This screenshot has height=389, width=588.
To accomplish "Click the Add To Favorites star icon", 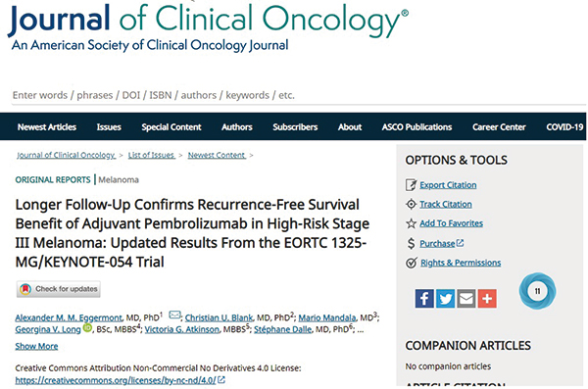I will (411, 223).
